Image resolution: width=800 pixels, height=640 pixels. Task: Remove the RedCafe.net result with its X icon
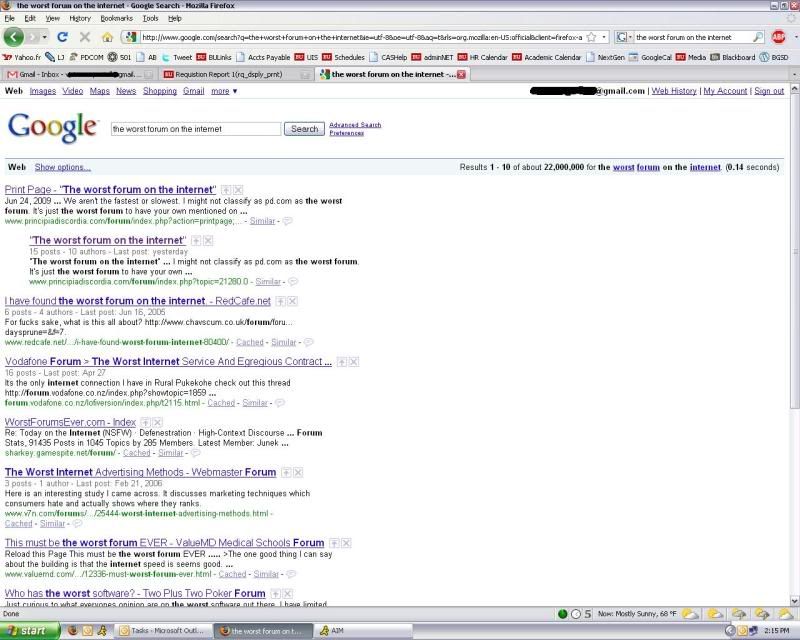click(292, 301)
